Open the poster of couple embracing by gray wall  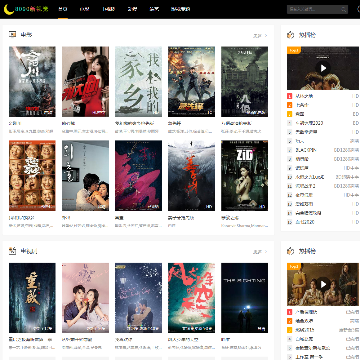click(x=85, y=175)
